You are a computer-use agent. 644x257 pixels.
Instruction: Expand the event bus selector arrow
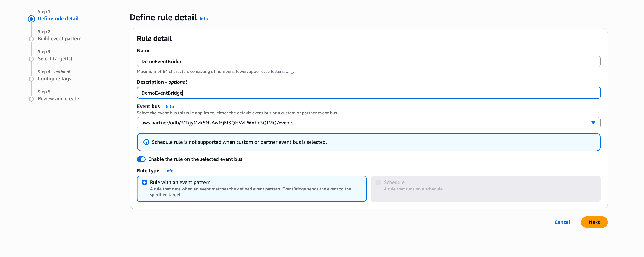pos(593,123)
